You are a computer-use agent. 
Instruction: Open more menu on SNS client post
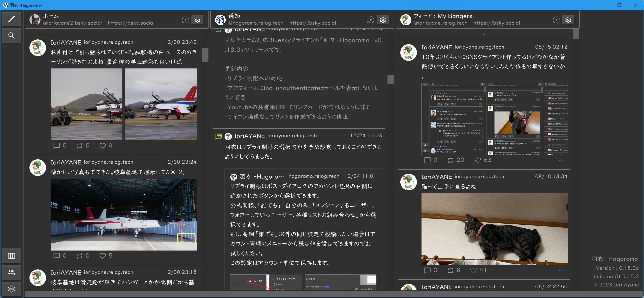[x=562, y=160]
